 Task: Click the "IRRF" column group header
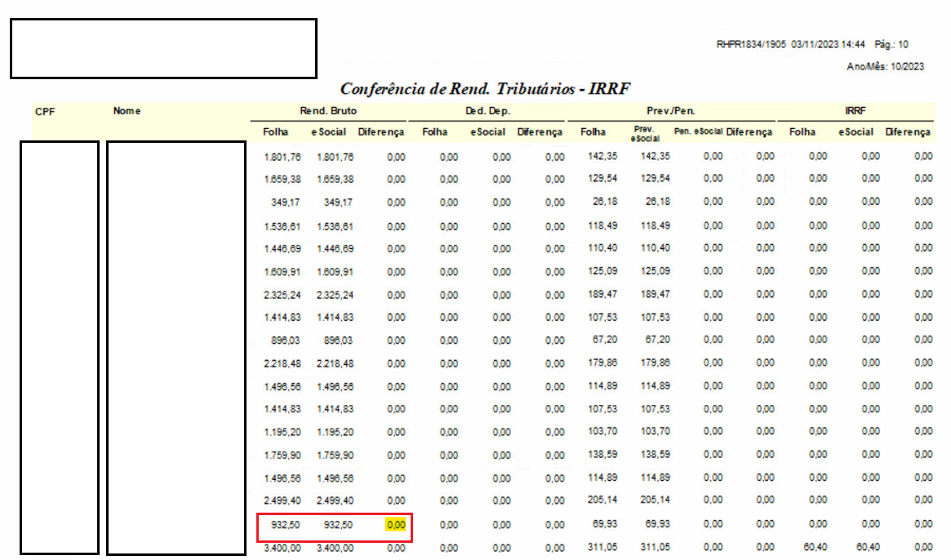coord(855,111)
